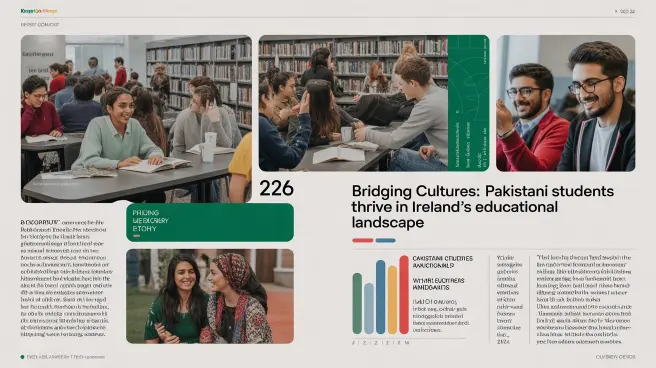
Task: Open the photo of two women laughing outdoors
Action: [210, 296]
